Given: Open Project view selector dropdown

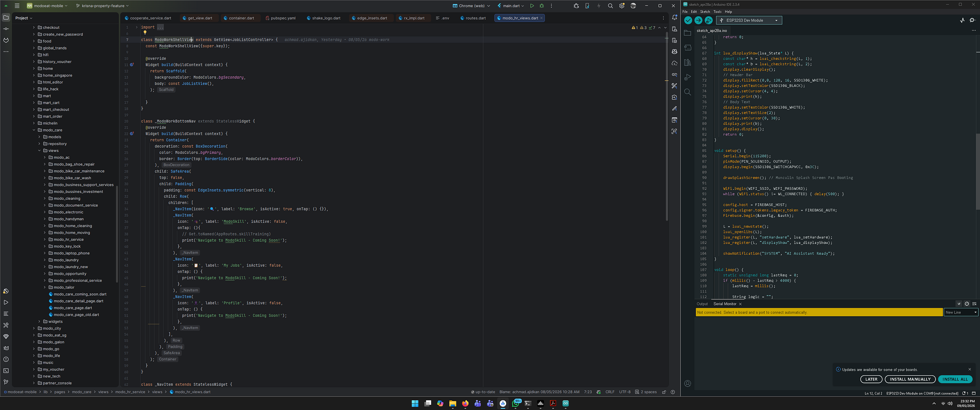Looking at the screenshot, I should 24,18.
